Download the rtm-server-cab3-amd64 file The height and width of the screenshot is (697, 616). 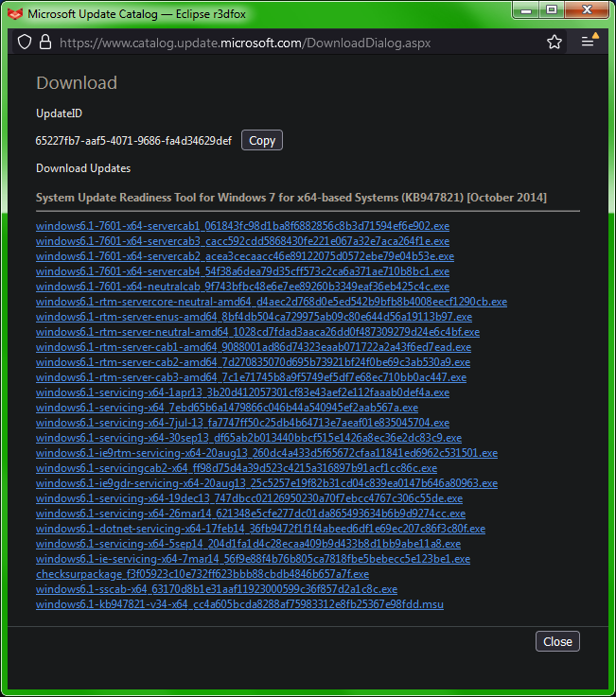click(x=252, y=377)
